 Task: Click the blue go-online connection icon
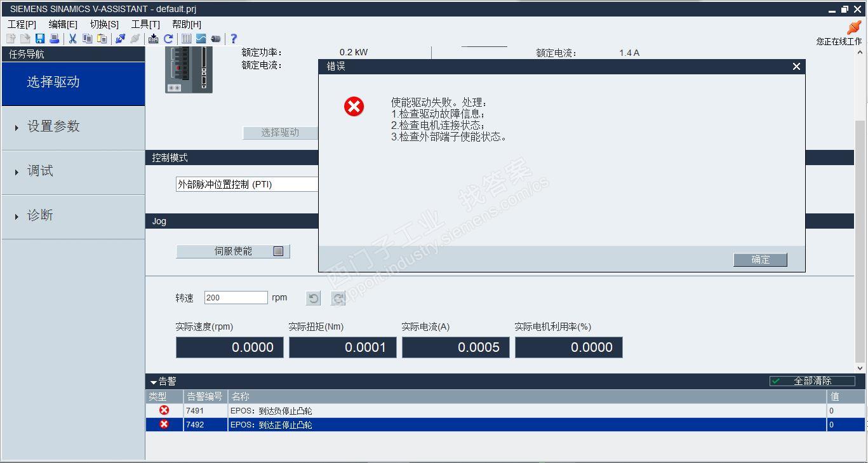pyautogui.click(x=120, y=39)
